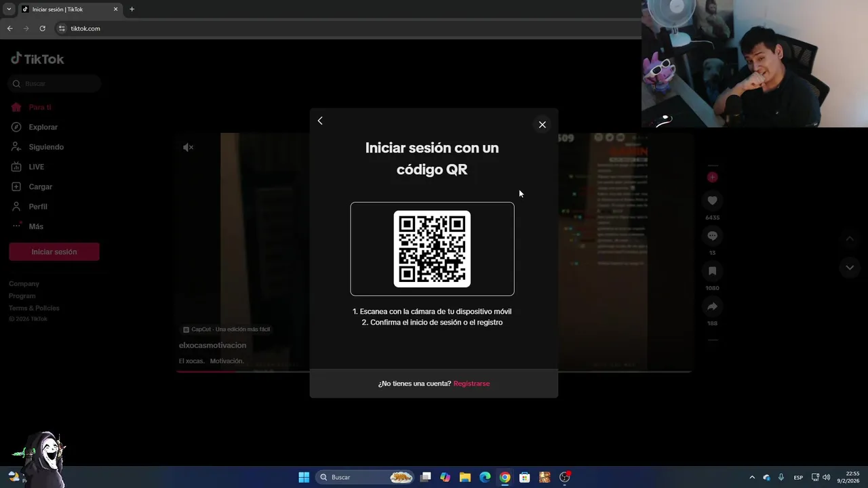868x488 pixels.
Task: Open a new browser tab
Action: click(x=132, y=9)
